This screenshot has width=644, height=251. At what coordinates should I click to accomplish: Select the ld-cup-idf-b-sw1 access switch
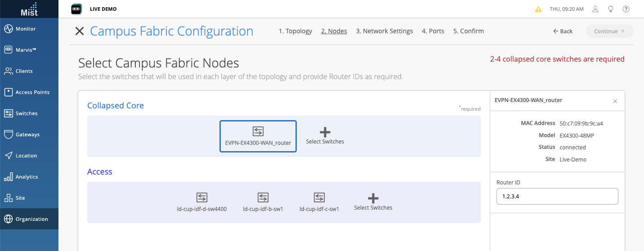[263, 202]
